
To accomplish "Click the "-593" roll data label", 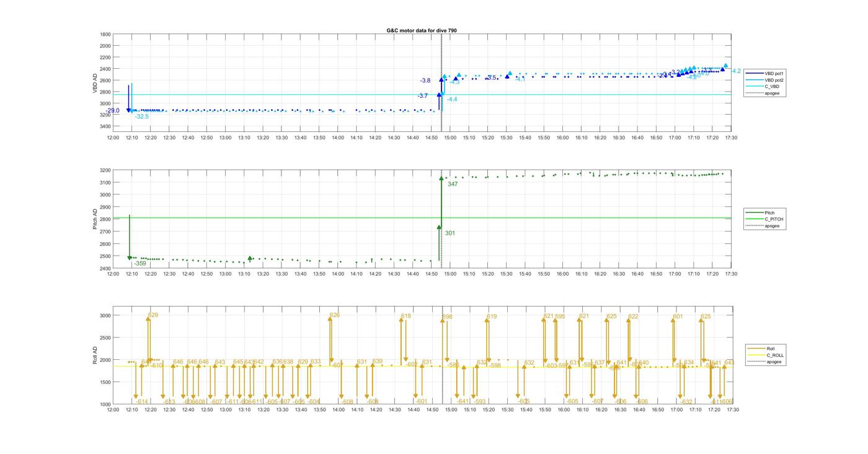I will pyautogui.click(x=479, y=401).
